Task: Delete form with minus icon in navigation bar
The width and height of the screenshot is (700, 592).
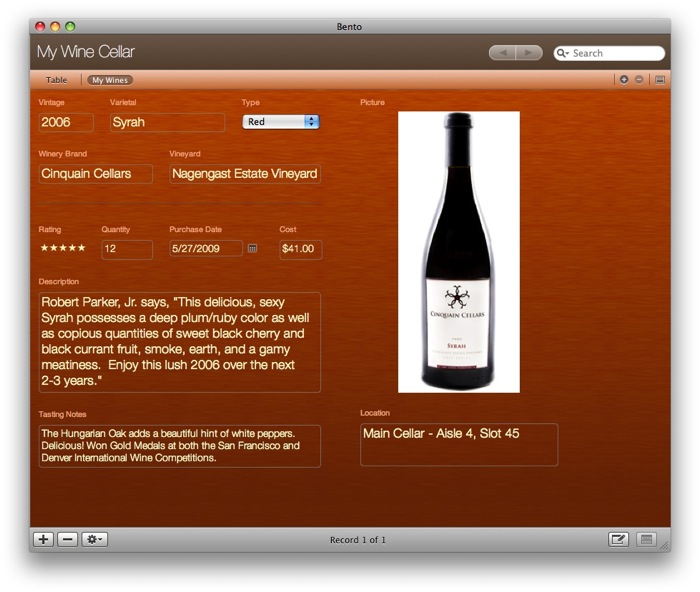Action: 639,79
